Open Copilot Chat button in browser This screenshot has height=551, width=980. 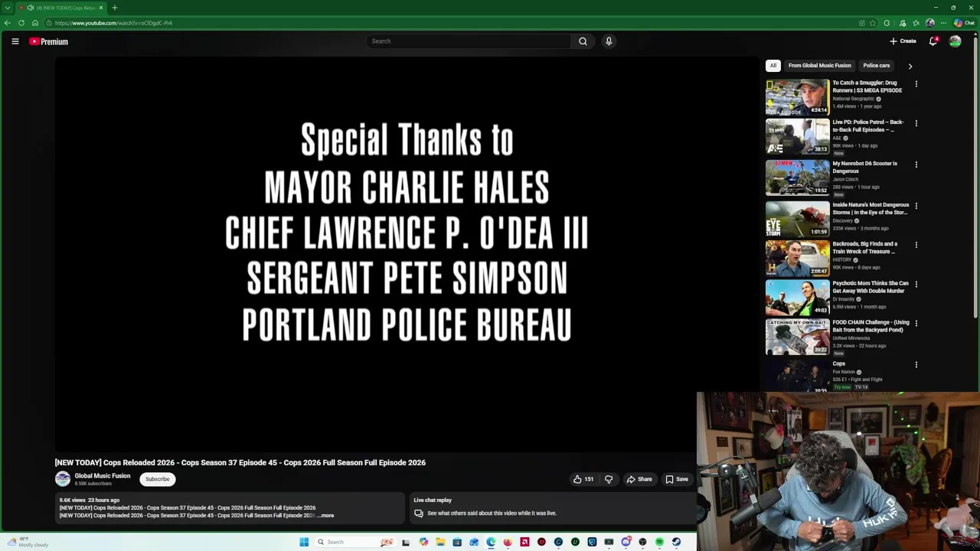click(963, 23)
